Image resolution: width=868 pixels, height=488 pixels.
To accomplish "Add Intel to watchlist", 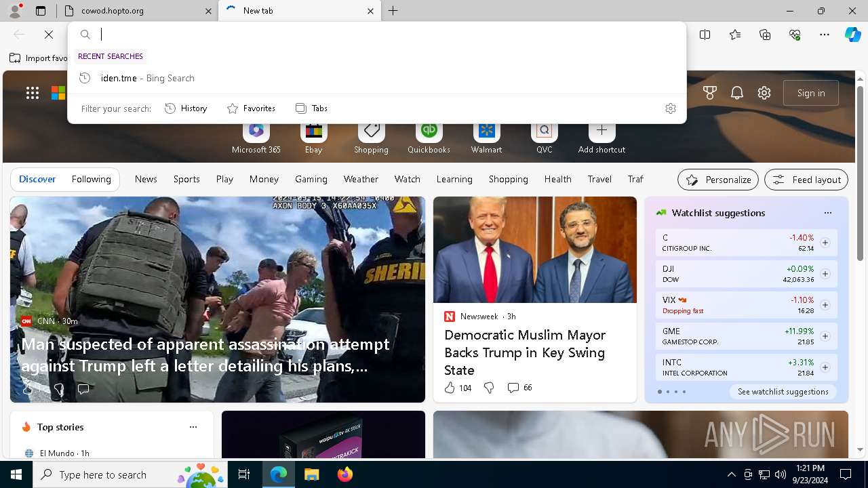I will tap(825, 367).
